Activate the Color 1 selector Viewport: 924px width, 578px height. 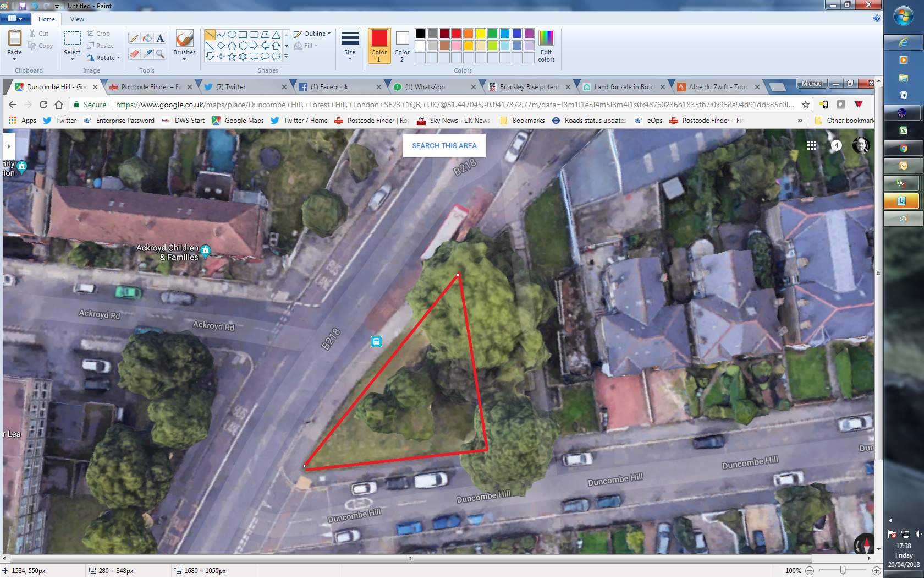point(379,45)
